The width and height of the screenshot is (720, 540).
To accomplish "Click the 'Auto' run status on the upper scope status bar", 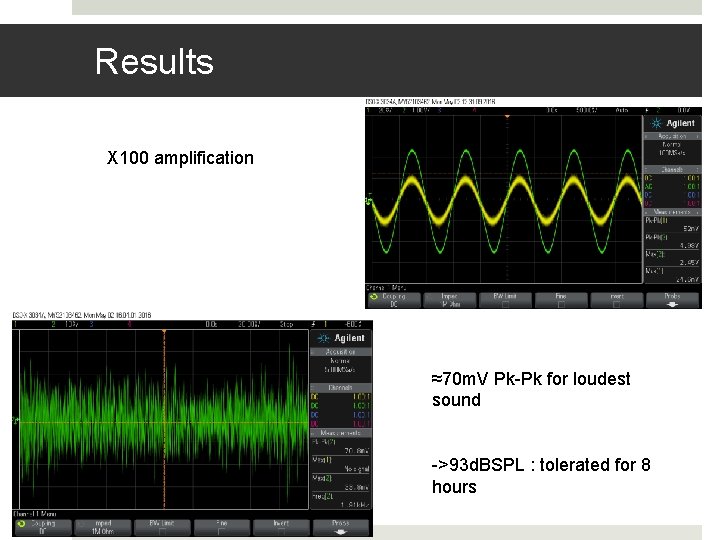I will coord(622,110).
